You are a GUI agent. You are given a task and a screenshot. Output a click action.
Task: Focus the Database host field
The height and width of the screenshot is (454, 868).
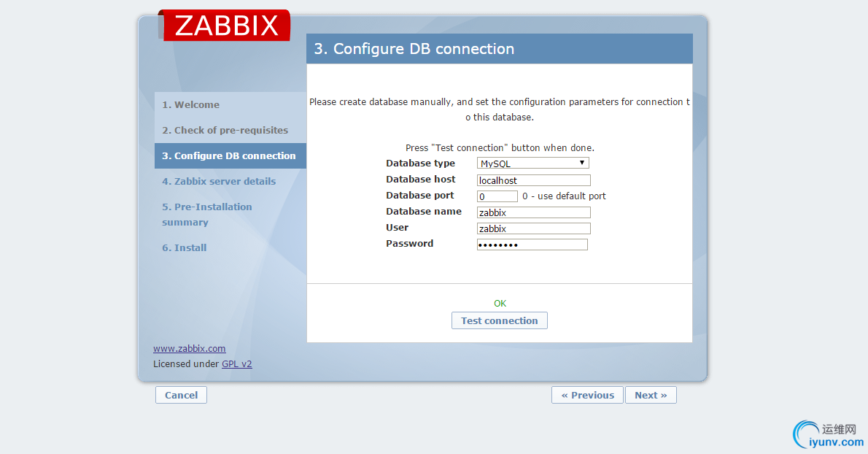click(534, 180)
